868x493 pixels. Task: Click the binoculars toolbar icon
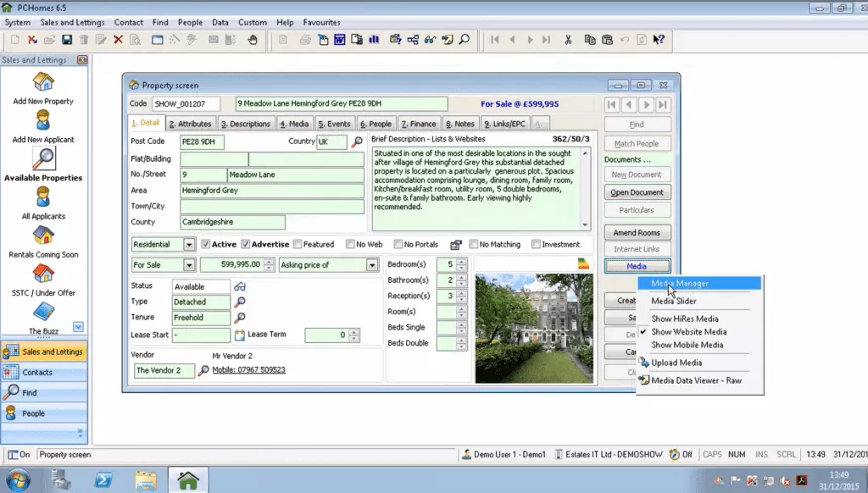(430, 40)
